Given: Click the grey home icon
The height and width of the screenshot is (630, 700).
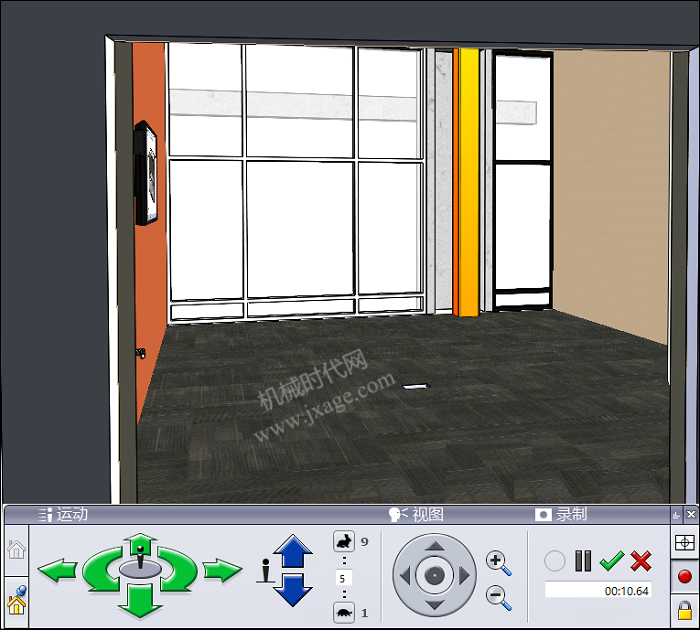Looking at the screenshot, I should point(17,549).
